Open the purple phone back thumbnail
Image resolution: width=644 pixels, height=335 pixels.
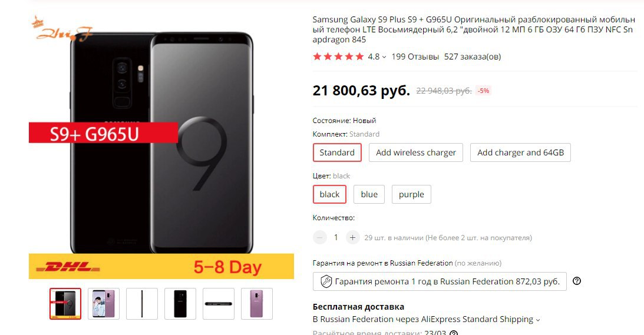pos(257,304)
